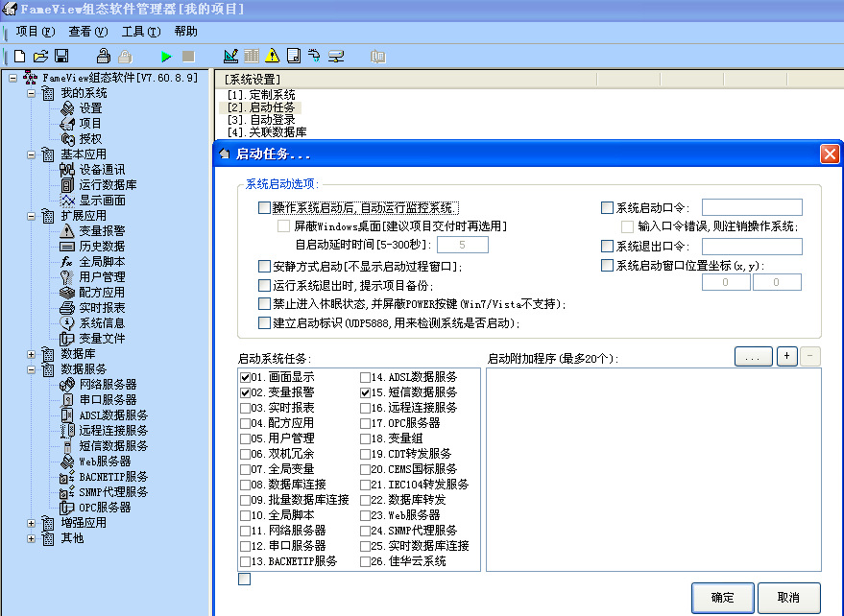The height and width of the screenshot is (616, 844).
Task: Uncheck 15.短信数据服务 task
Action: (x=367, y=392)
